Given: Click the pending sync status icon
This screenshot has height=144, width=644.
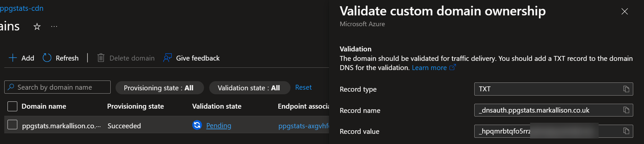Looking at the screenshot, I should [x=197, y=125].
